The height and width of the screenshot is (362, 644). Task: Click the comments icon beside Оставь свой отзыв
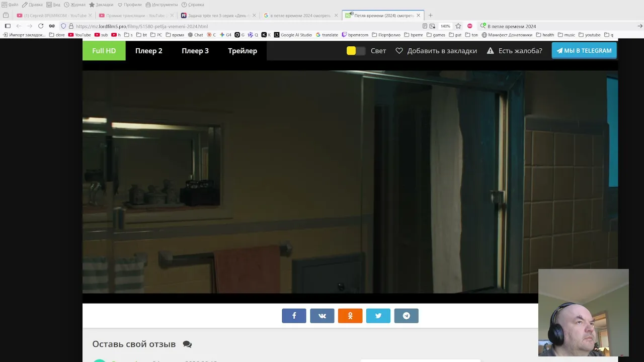(187, 344)
